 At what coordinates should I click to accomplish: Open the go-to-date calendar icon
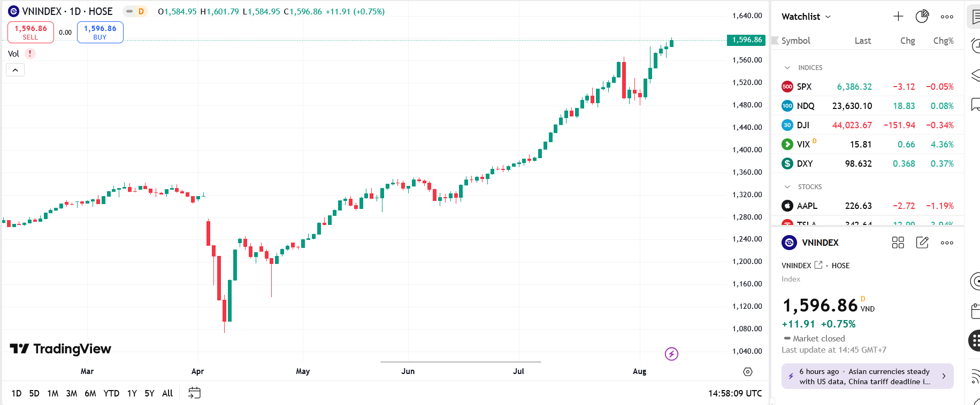(x=194, y=393)
